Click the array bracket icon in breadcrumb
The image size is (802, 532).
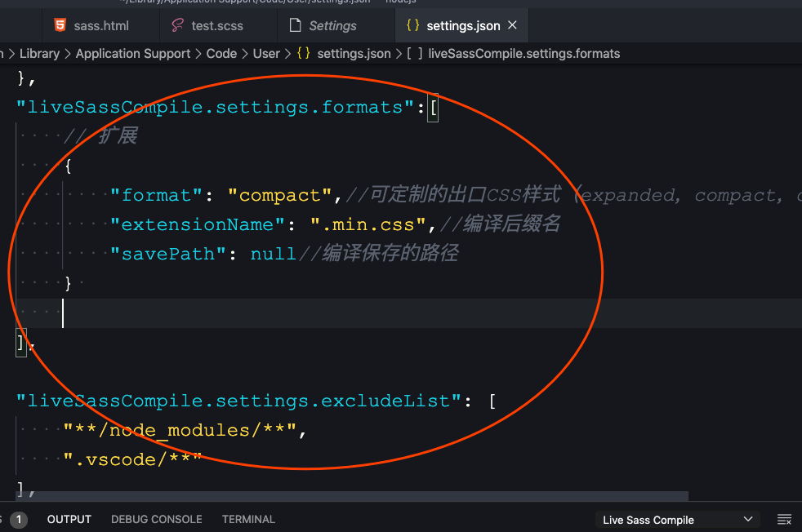(414, 53)
